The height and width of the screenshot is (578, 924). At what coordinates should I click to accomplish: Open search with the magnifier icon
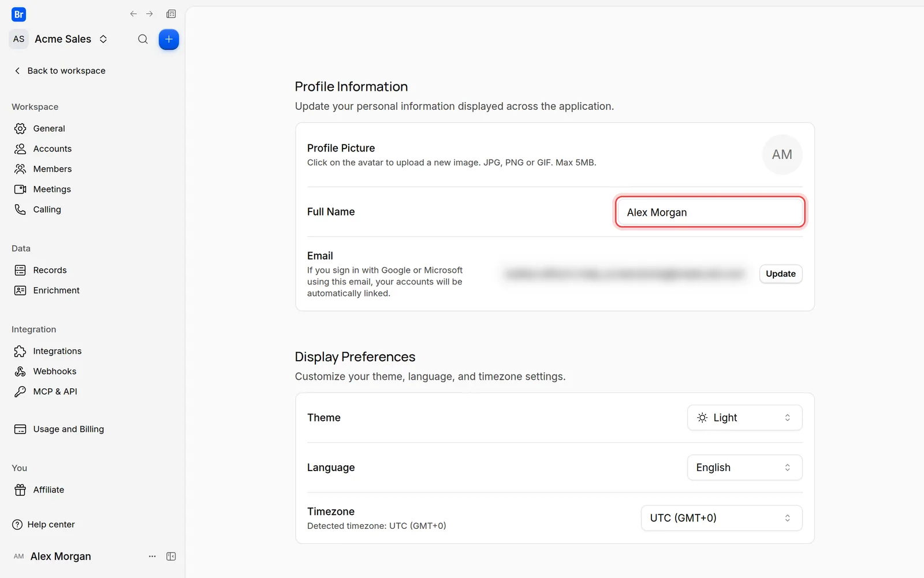click(x=143, y=39)
